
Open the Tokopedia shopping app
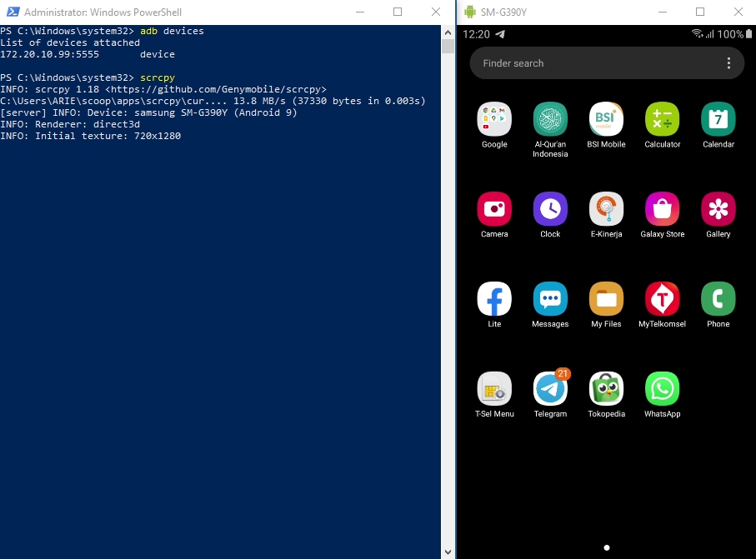coord(606,388)
